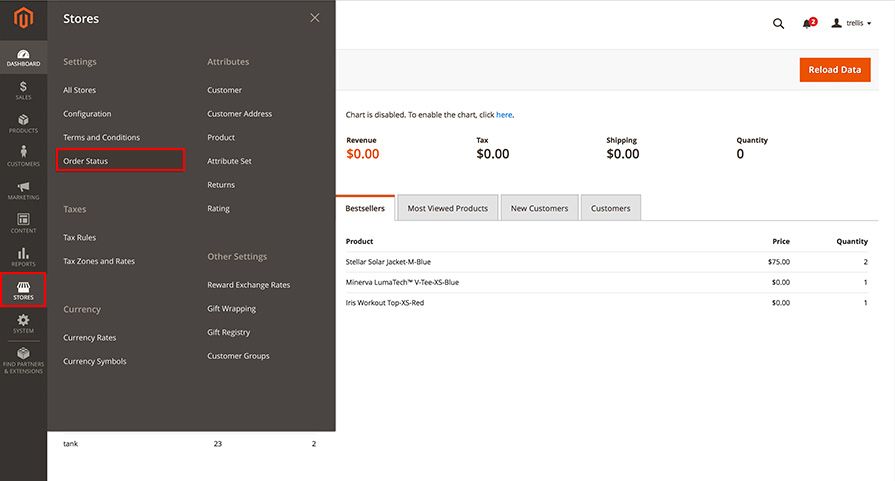Open the Sales sidebar icon
895x481 pixels.
click(23, 91)
